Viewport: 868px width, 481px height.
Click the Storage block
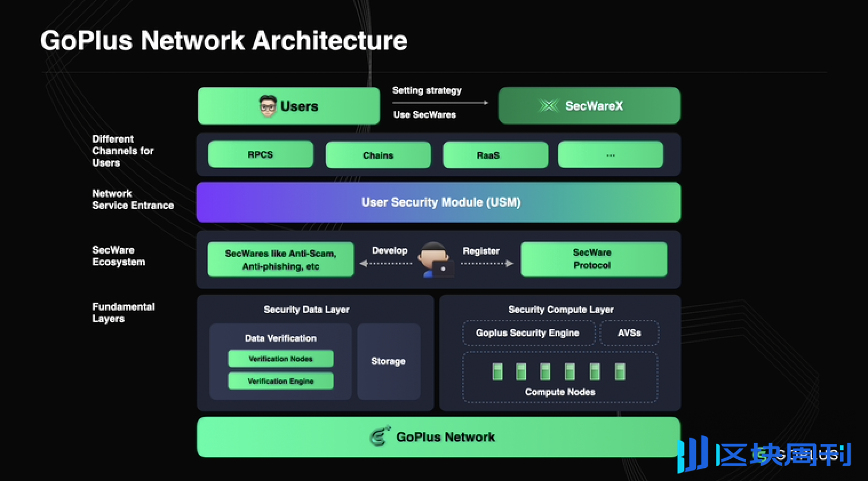389,361
